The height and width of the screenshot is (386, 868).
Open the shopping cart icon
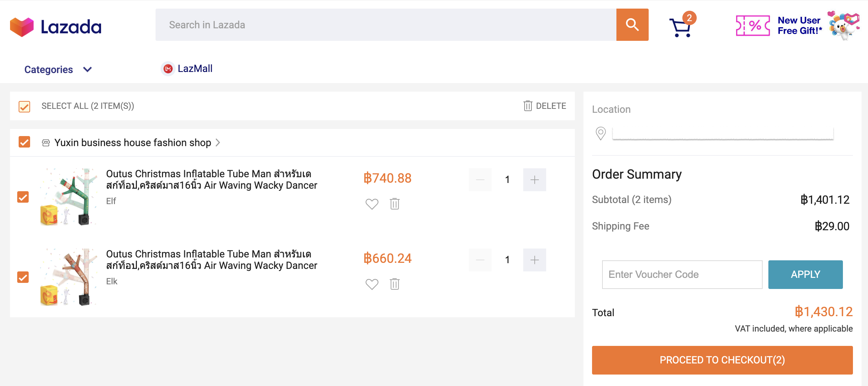click(681, 27)
